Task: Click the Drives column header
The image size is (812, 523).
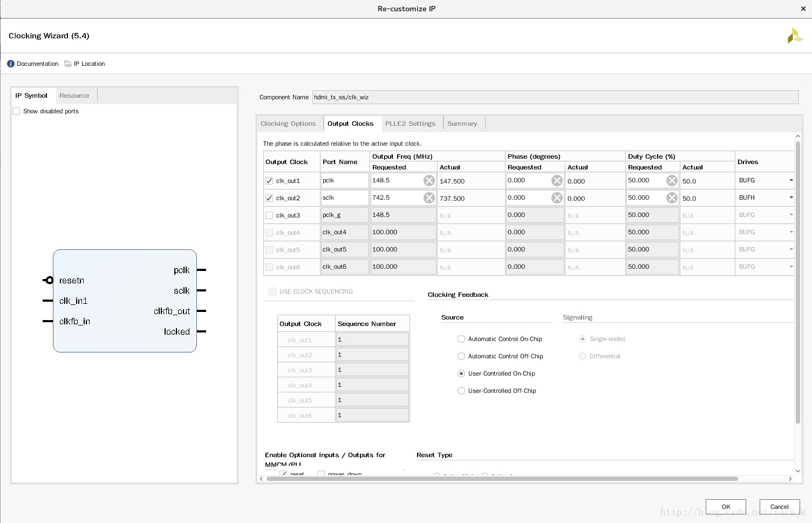Action: click(748, 162)
